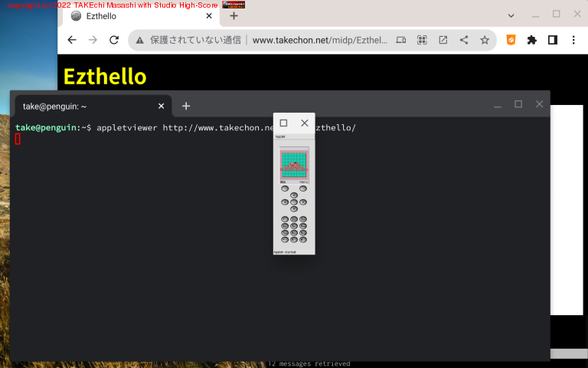The height and width of the screenshot is (368, 588).
Task: Open the Applet menu in appletviewer
Action: (x=280, y=136)
